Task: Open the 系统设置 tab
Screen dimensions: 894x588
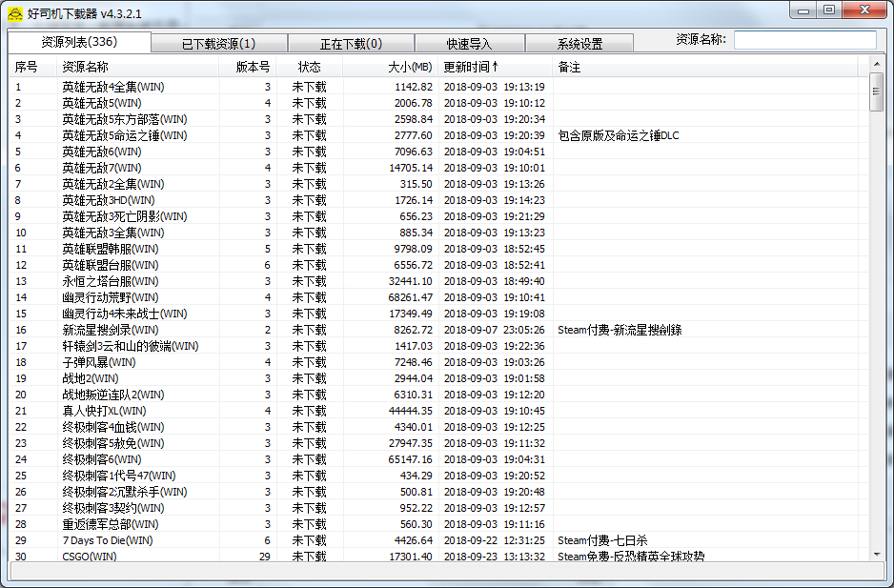Action: [x=579, y=44]
